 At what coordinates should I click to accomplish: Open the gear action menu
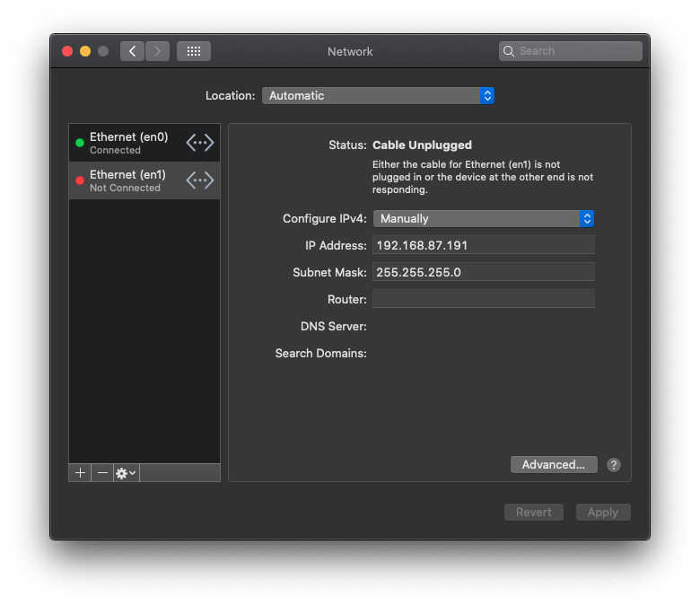[127, 473]
